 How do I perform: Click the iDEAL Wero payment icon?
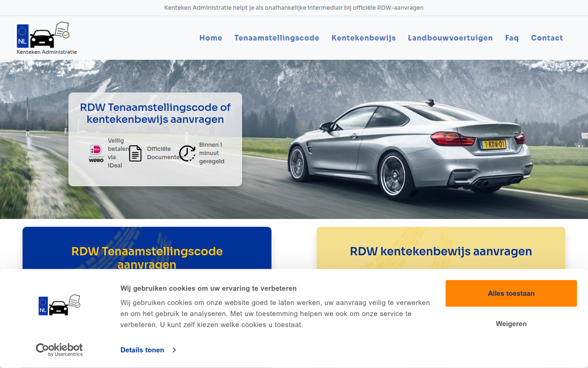coord(96,153)
